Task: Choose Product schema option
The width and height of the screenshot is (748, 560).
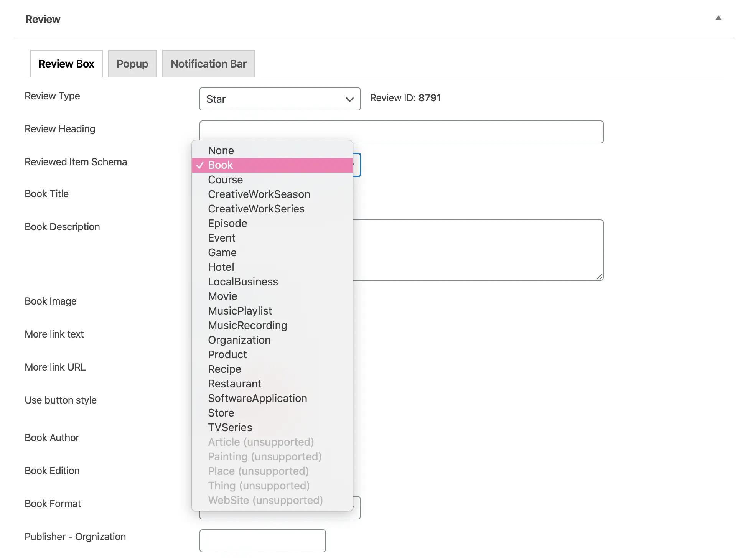Action: click(272, 354)
